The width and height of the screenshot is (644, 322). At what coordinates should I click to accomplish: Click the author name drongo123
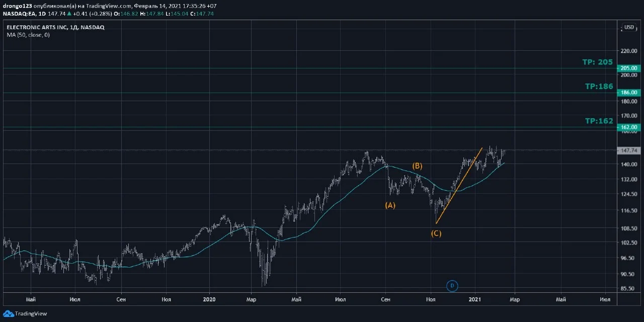18,6
